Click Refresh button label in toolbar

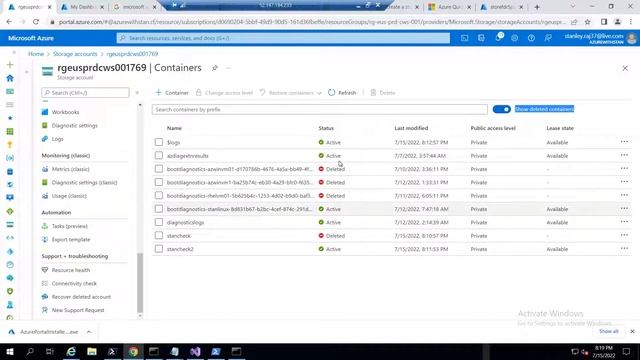point(347,93)
